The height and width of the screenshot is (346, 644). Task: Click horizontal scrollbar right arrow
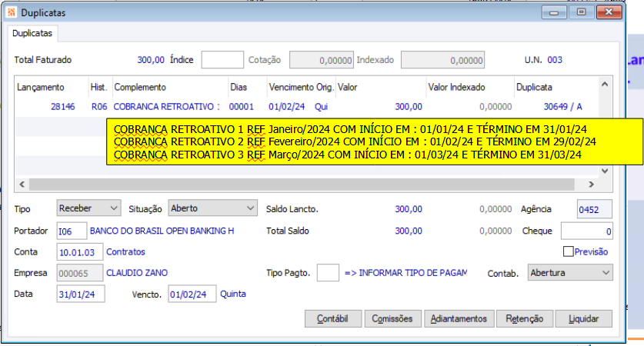(x=591, y=185)
